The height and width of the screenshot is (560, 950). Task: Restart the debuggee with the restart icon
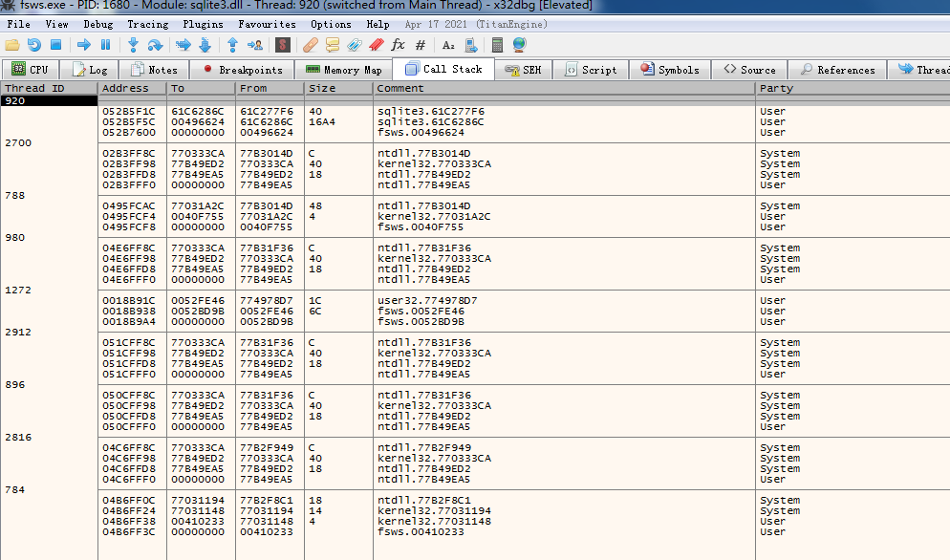[33, 45]
